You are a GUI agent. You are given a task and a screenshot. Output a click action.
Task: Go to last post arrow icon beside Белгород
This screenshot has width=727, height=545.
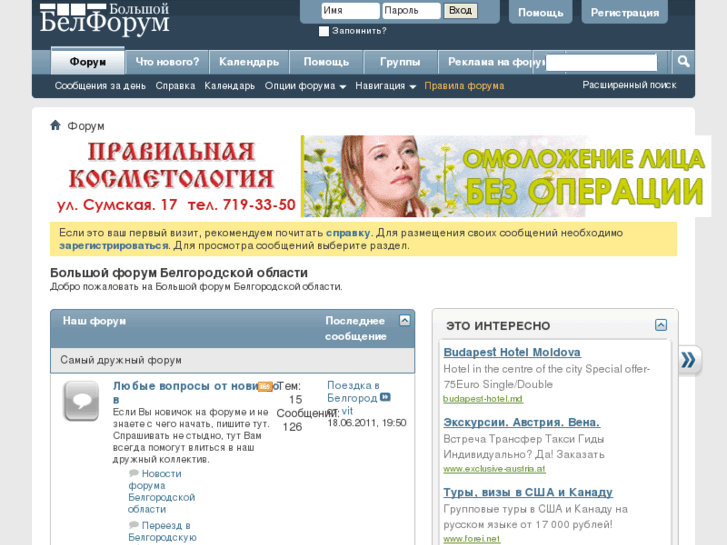(385, 397)
